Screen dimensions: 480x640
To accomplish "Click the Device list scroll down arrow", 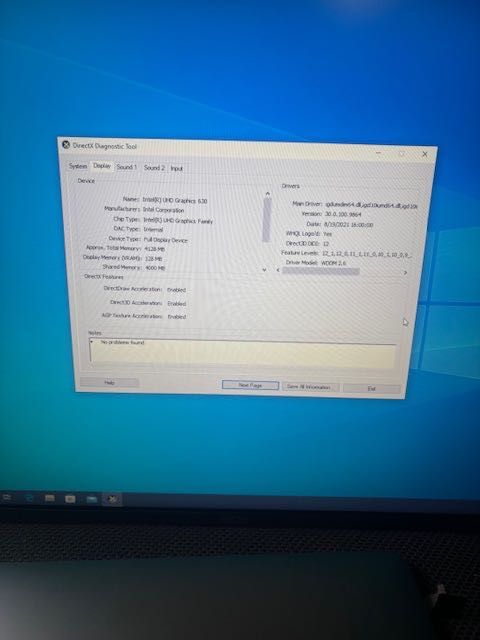I will [x=264, y=269].
